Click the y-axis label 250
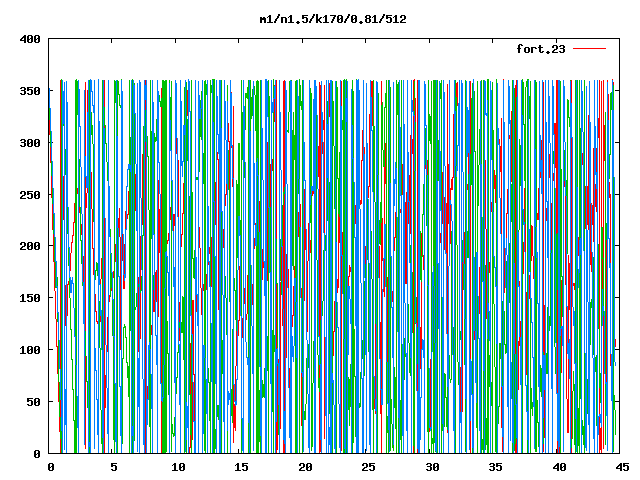 tap(30, 195)
